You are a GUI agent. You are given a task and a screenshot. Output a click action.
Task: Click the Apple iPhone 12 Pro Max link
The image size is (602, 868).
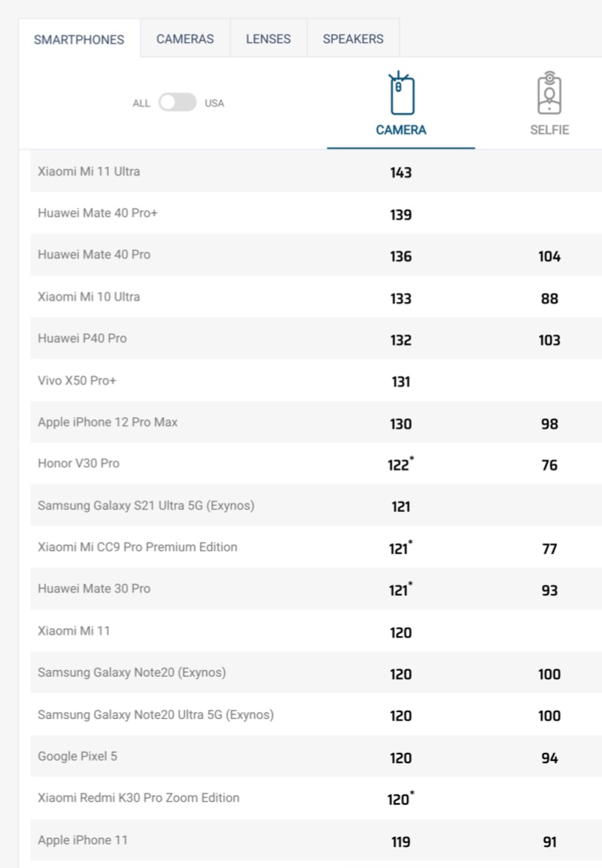click(x=108, y=422)
